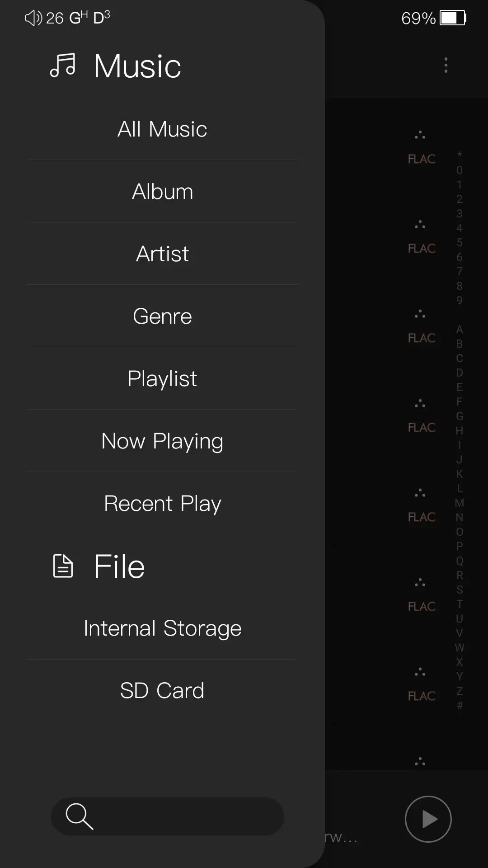
Task: Browse Internal Storage files
Action: (162, 628)
